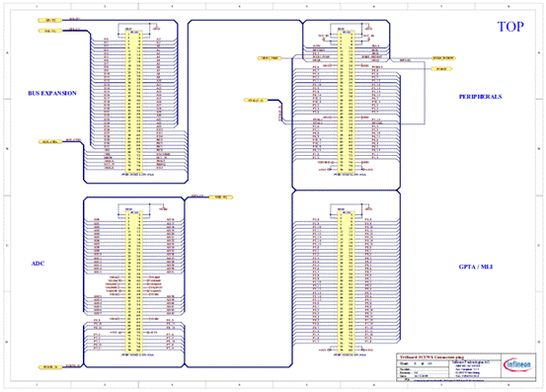Viewport: 546px width, 392px height.
Task: Click the yellow port tag left of BUS EXPANSION lower bus
Action: click(50, 141)
